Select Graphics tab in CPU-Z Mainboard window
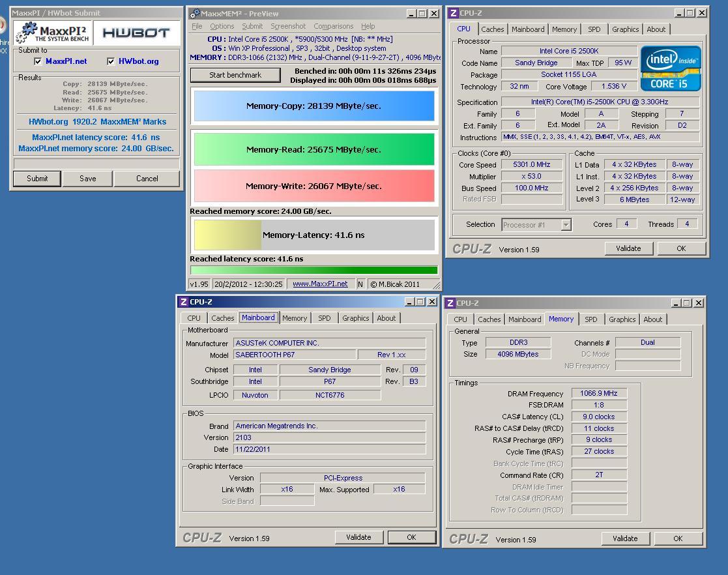The image size is (728, 575). pos(356,318)
